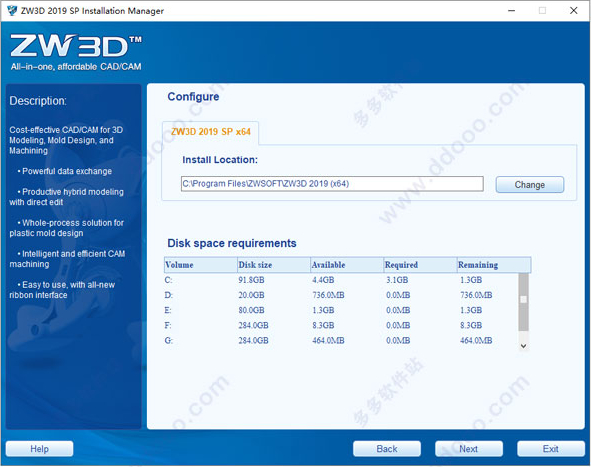Select the F: volume row
Screen dimensions: 591x467
[341, 325]
